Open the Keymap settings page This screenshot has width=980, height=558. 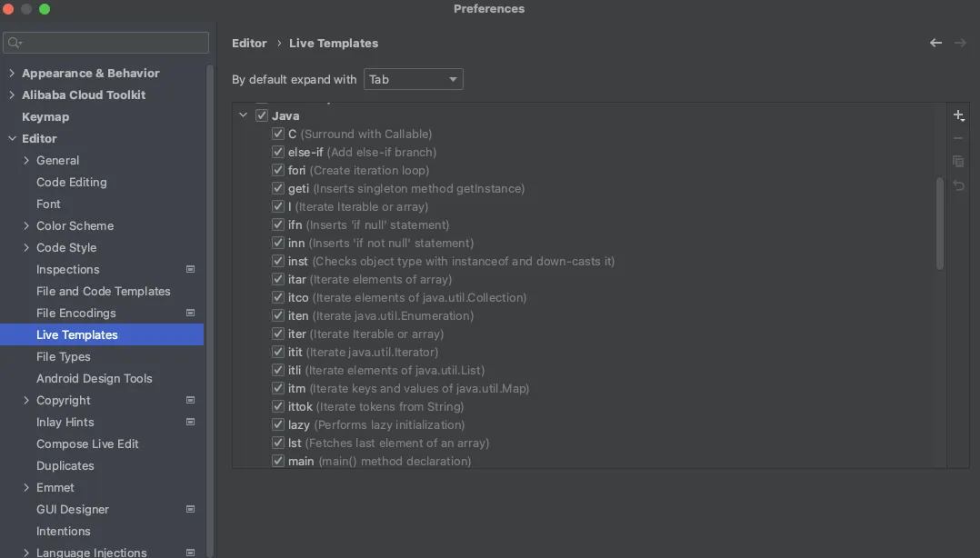point(45,116)
